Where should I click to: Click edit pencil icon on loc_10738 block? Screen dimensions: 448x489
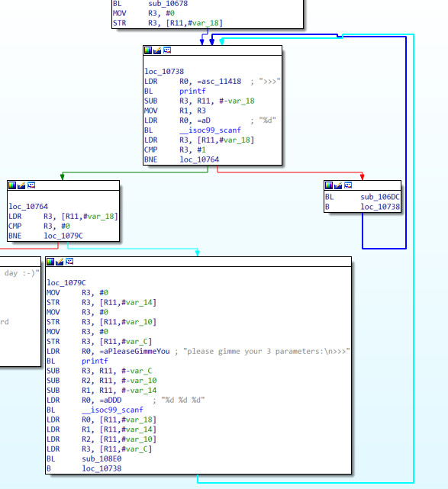coord(157,50)
